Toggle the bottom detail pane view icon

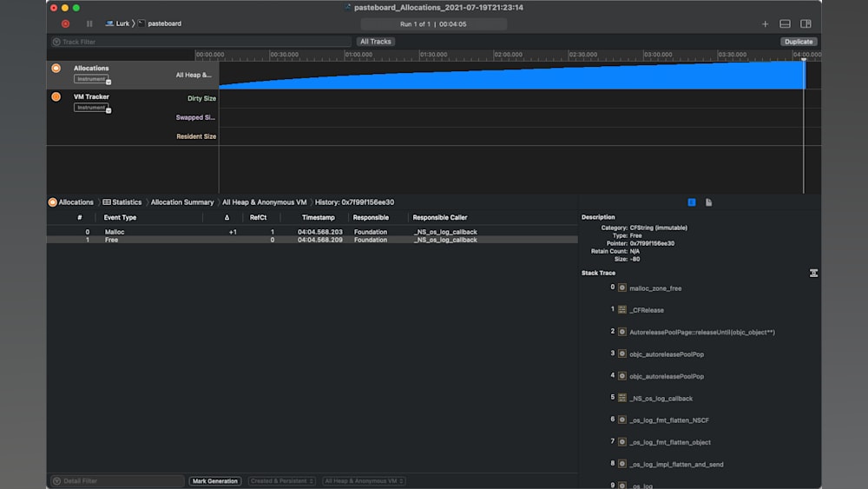coord(785,23)
